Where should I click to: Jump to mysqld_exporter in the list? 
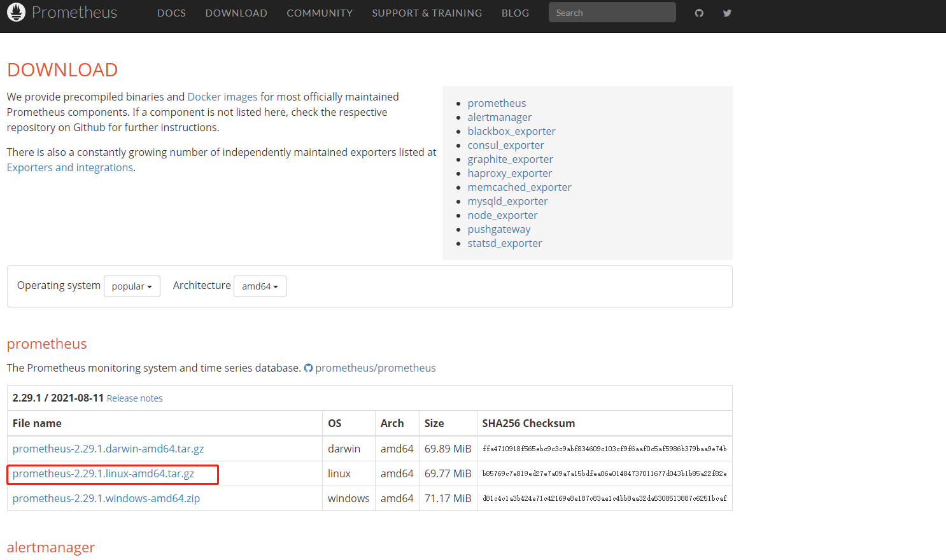[x=507, y=201]
